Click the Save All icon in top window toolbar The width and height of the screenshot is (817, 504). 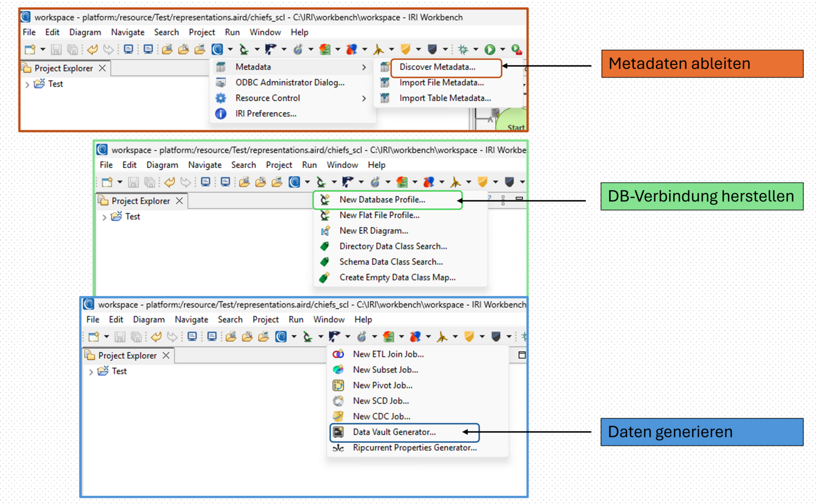pos(73,49)
